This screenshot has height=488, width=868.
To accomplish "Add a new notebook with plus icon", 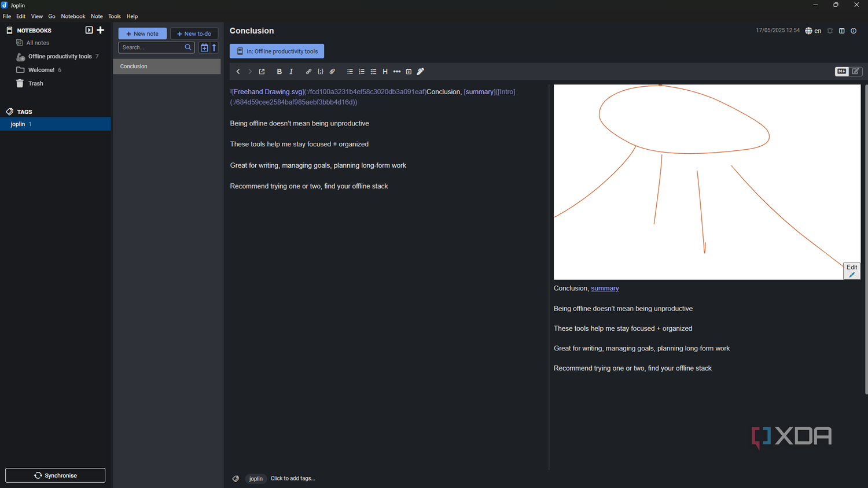I will (x=101, y=30).
